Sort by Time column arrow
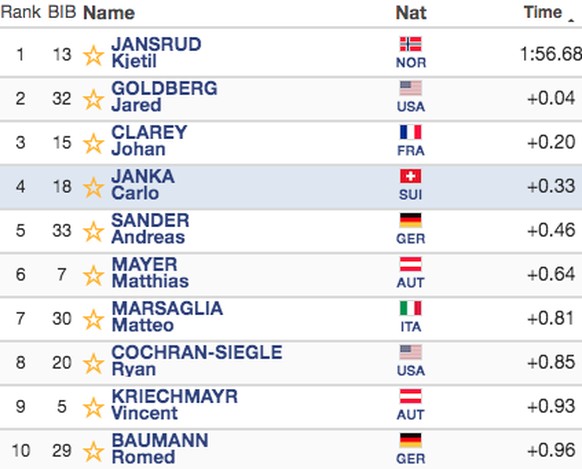Image resolution: width=582 pixels, height=469 pixels. 571,20
